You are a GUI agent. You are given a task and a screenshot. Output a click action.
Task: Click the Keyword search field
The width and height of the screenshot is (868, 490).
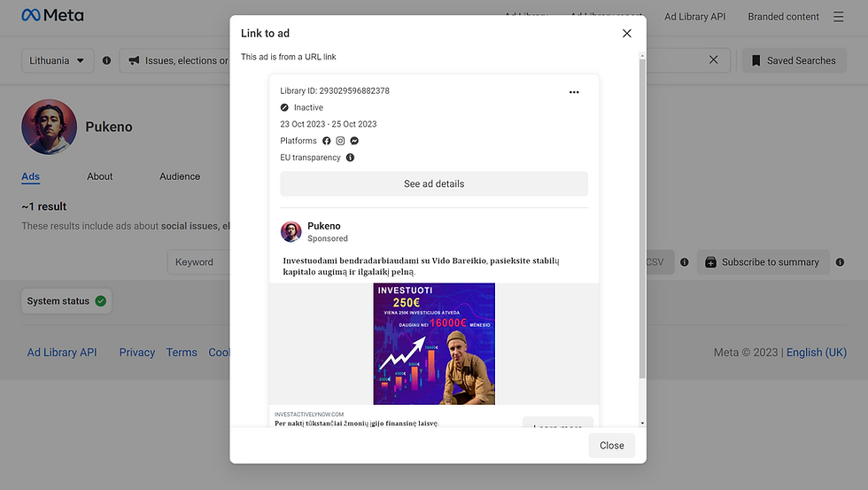click(x=199, y=262)
